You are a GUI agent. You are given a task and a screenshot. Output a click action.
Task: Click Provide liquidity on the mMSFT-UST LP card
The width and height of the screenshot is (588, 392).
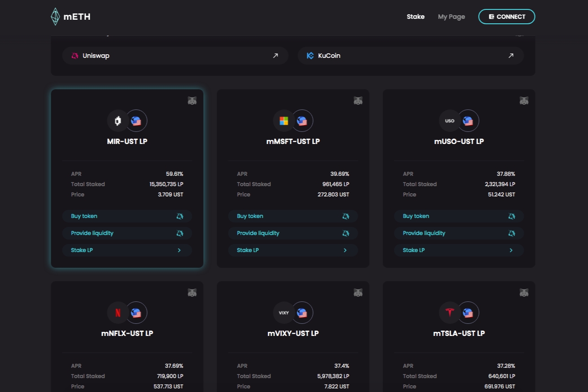(293, 233)
